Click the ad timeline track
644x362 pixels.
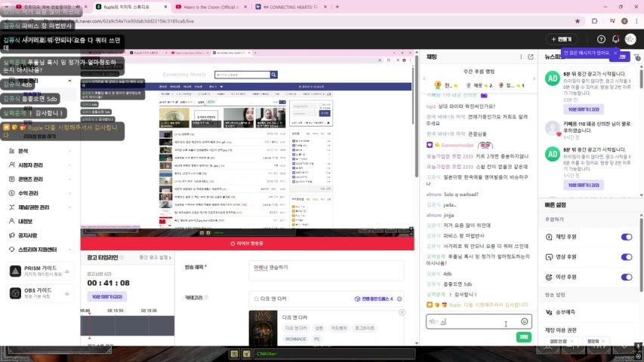click(128, 326)
